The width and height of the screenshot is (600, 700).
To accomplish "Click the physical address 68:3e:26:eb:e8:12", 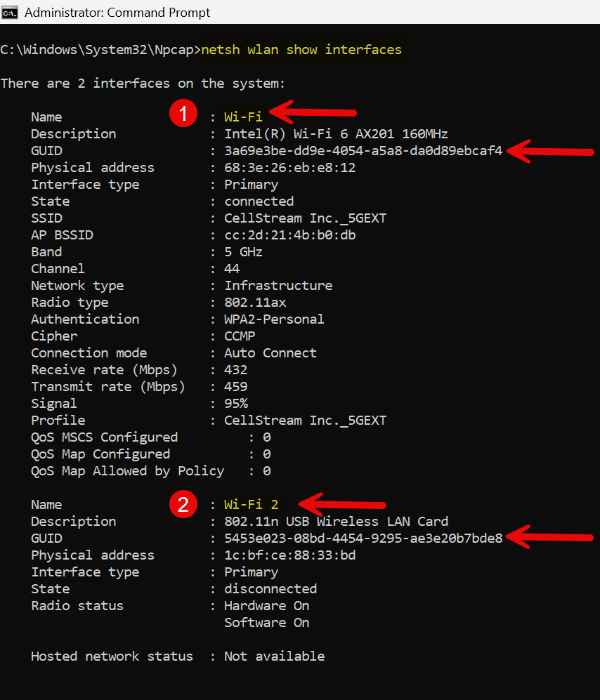I will pos(289,168).
